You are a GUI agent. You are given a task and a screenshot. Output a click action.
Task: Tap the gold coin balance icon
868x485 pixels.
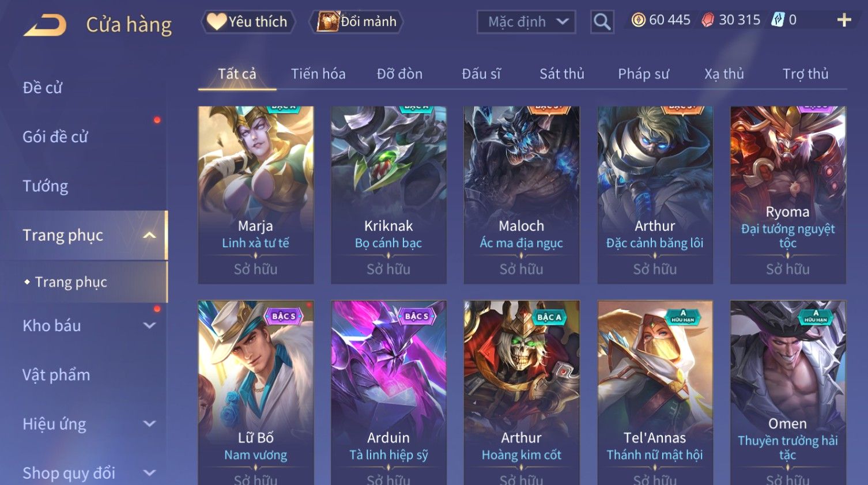click(x=638, y=20)
